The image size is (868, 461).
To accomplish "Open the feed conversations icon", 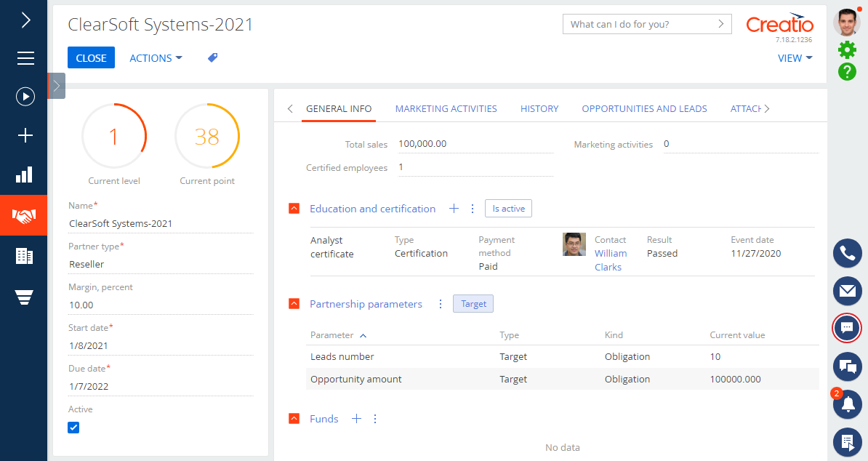I will (x=848, y=366).
